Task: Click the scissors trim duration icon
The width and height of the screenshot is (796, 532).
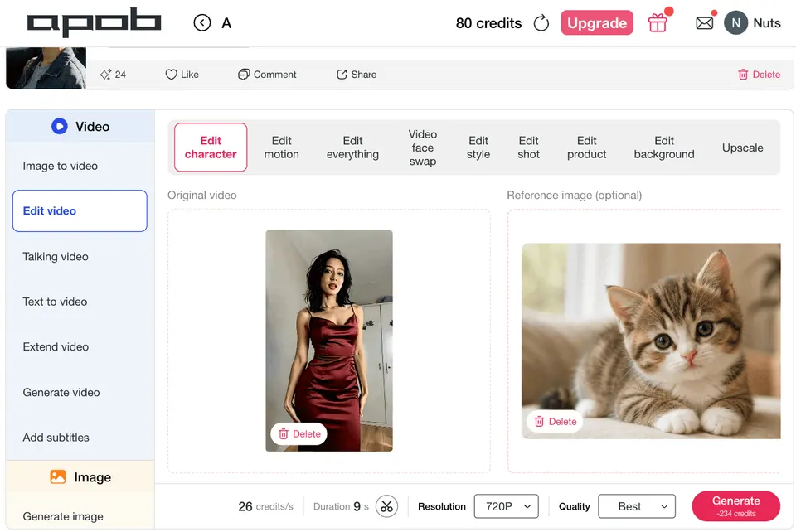Action: [x=386, y=506]
